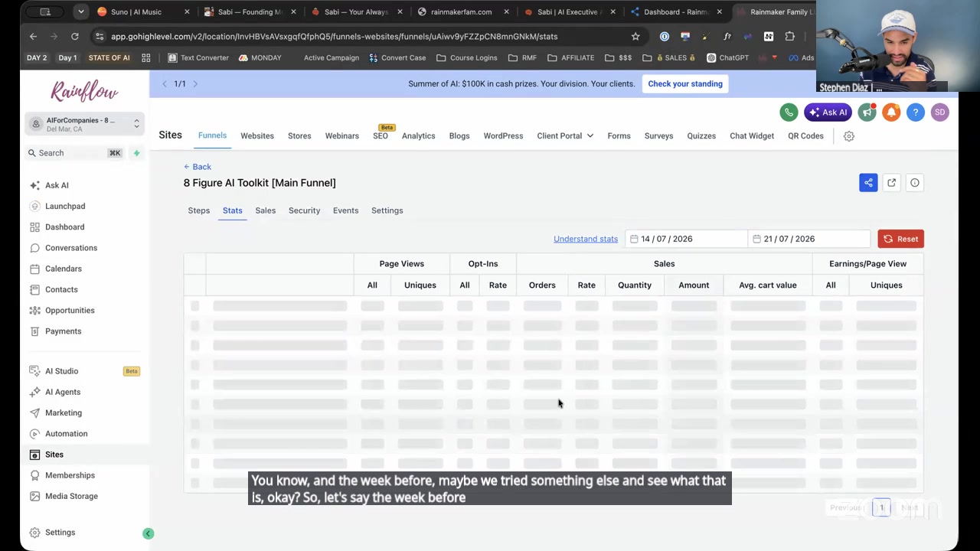Open Automation in the sidebar

[67, 434]
